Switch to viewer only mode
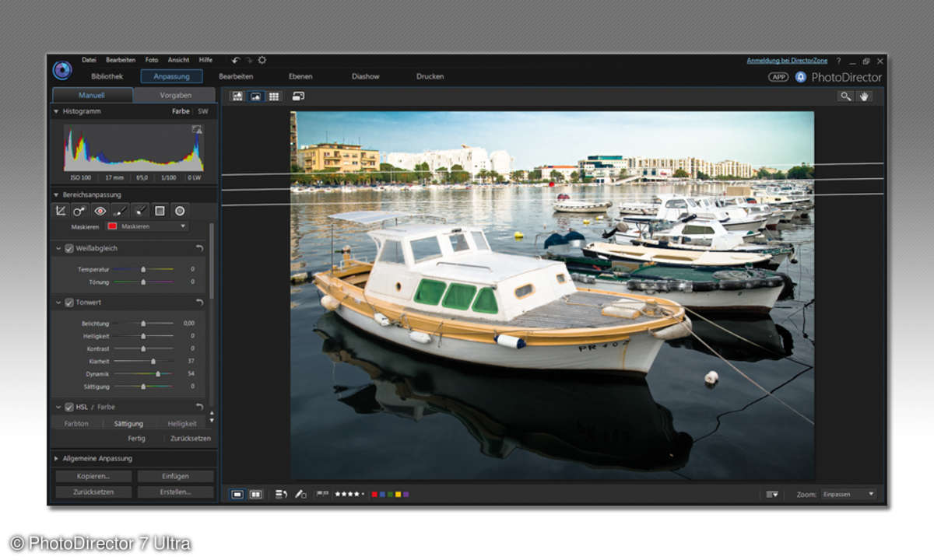The height and width of the screenshot is (560, 934). coord(256,96)
